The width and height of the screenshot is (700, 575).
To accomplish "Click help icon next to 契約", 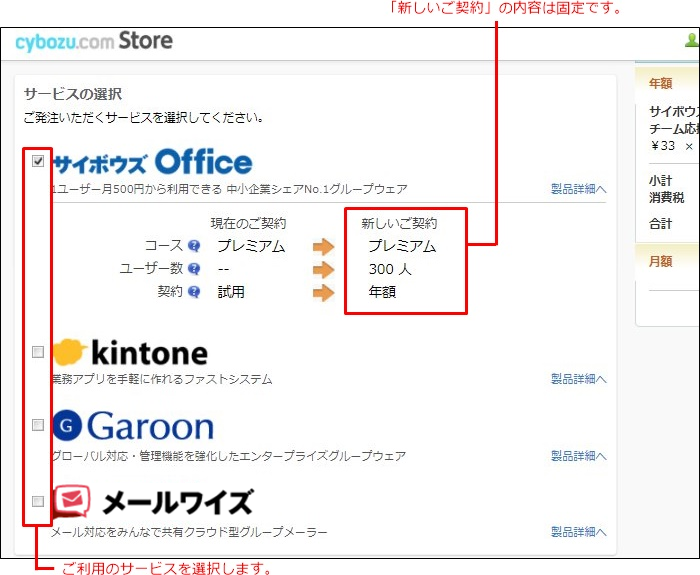I will [194, 292].
